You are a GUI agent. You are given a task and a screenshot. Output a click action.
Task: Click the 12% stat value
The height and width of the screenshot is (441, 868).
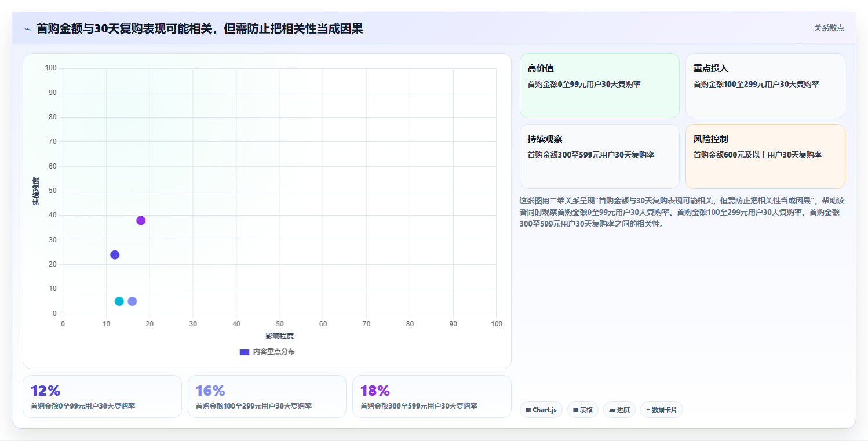tap(45, 391)
